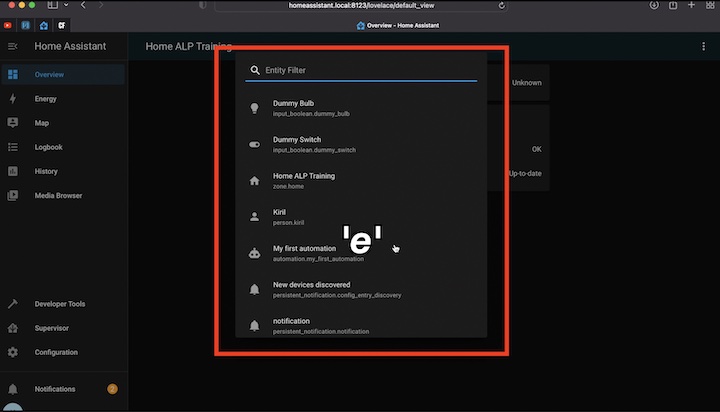The image size is (720, 412).
Task: Select the Dummy Bulb entity
Action: (361, 108)
